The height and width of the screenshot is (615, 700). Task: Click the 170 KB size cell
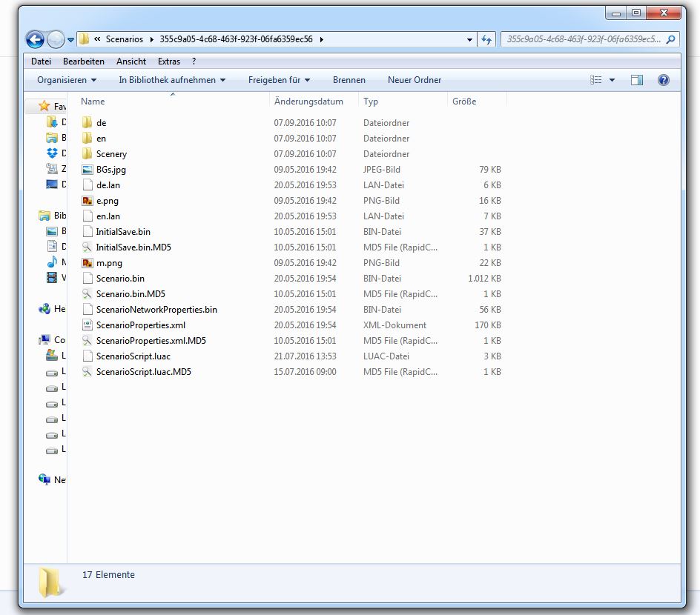[487, 325]
